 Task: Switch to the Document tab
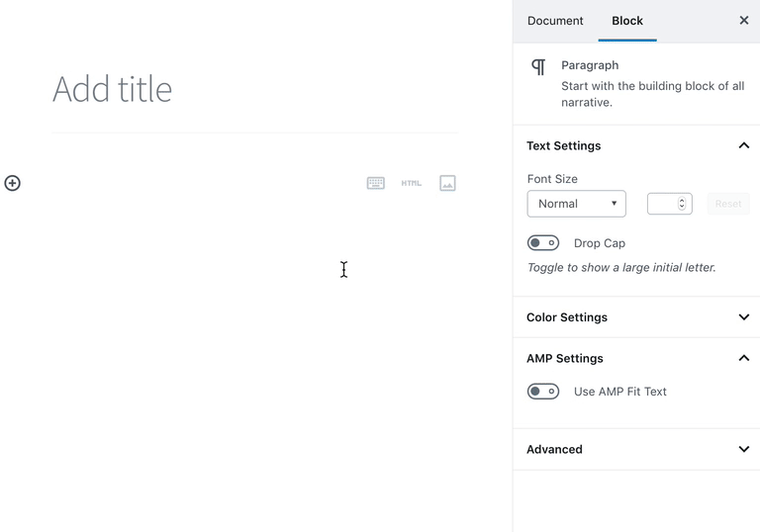coord(555,21)
